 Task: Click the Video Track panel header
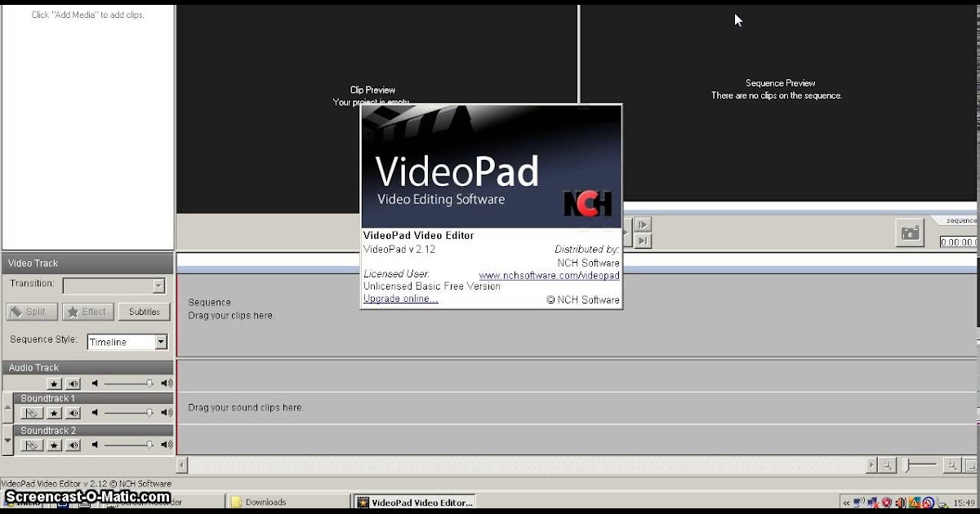click(87, 263)
